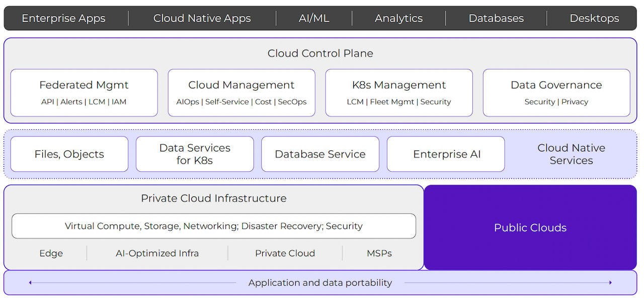This screenshot has height=302, width=644.
Task: Select the Analytics tab
Action: click(398, 18)
